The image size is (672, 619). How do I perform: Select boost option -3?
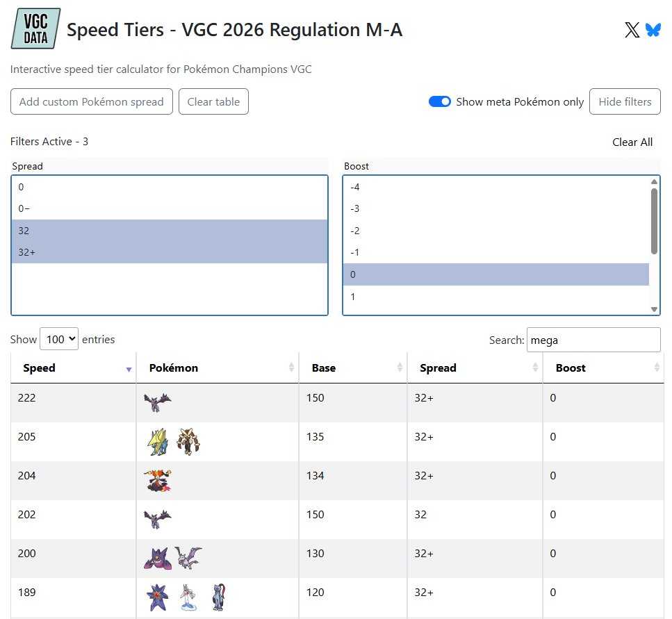point(496,208)
